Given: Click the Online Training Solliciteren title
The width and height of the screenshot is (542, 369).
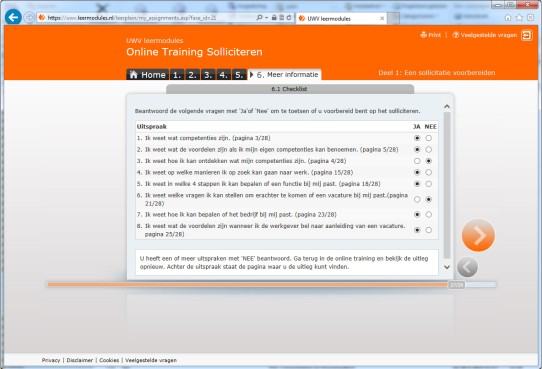Looking at the screenshot, I should pyautogui.click(x=194, y=52).
